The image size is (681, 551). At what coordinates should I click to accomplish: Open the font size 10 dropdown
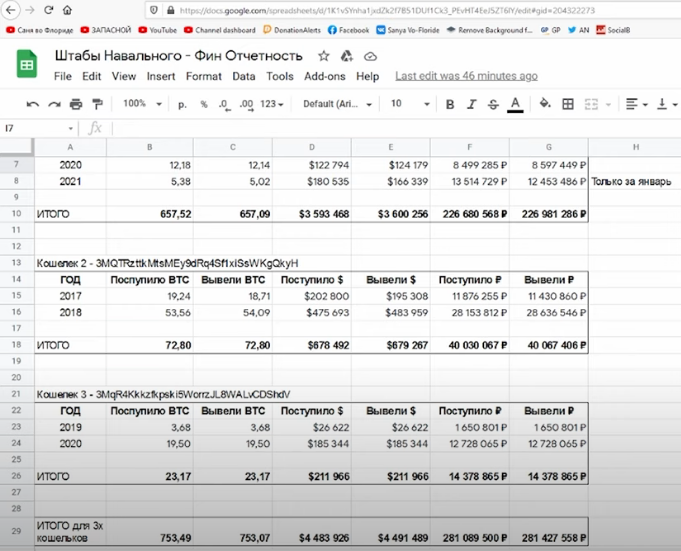pyautogui.click(x=410, y=104)
